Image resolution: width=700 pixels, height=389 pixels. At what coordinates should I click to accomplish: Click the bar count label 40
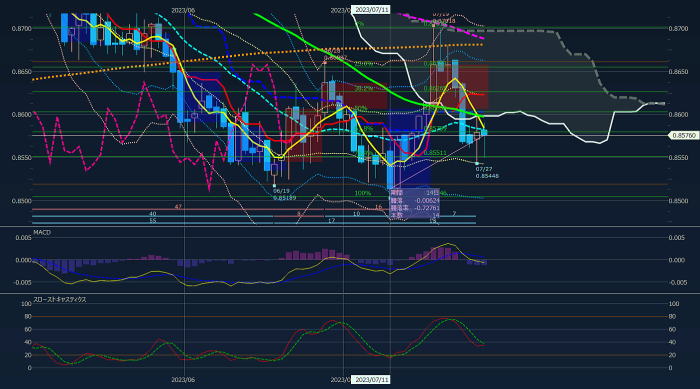[153, 214]
